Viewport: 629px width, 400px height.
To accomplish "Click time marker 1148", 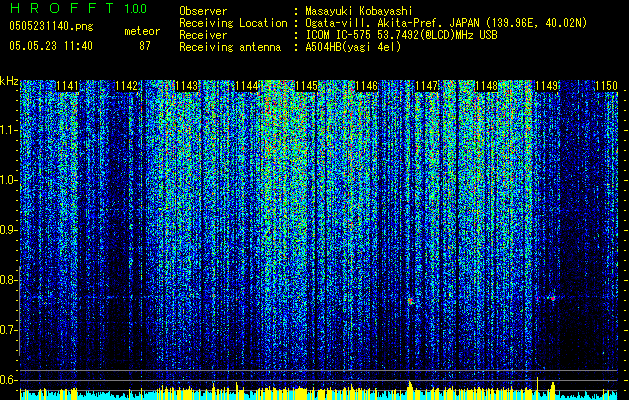I will 486,86.
